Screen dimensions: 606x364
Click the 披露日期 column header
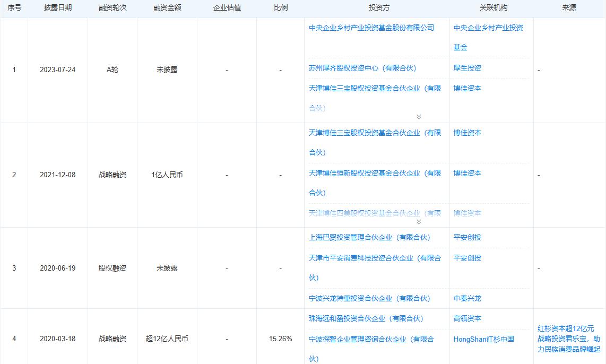(58, 8)
